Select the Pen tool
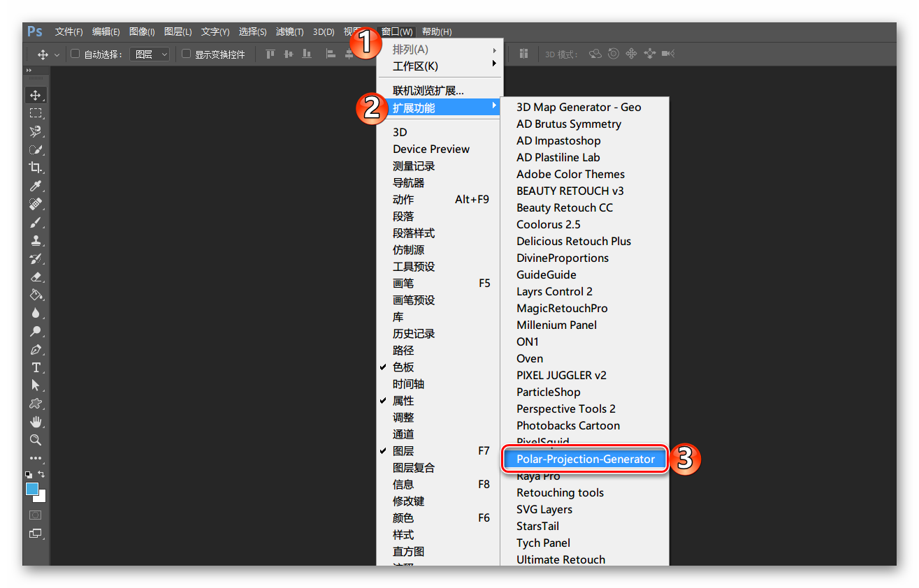 click(36, 349)
